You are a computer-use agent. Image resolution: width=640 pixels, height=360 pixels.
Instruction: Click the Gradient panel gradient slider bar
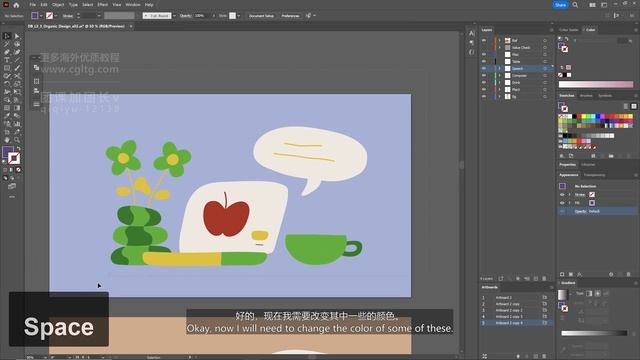594,333
